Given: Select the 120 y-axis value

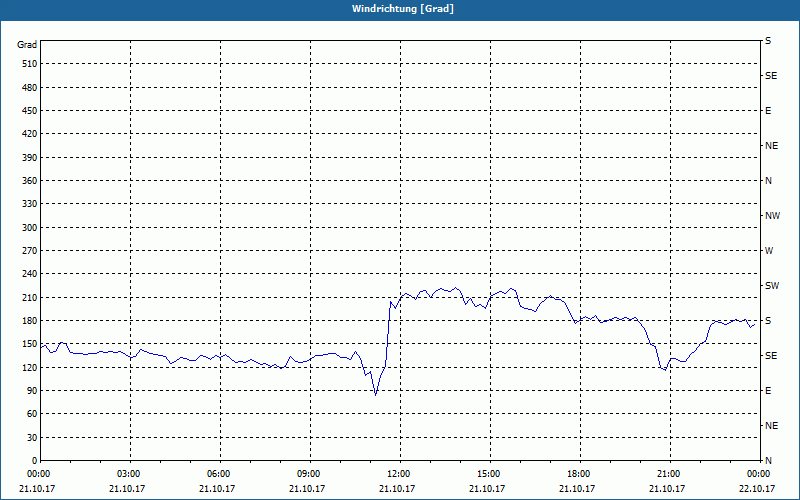Looking at the screenshot, I should (x=30, y=367).
